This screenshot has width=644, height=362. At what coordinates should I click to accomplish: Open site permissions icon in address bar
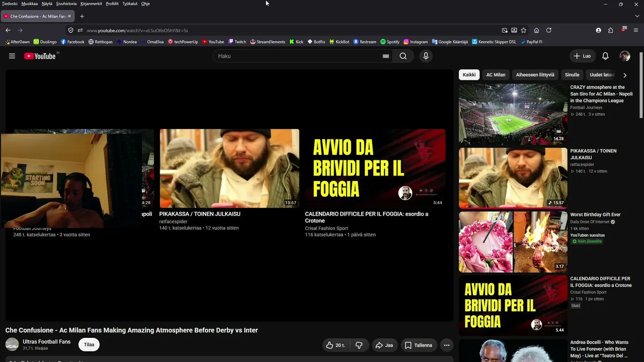tap(80, 30)
